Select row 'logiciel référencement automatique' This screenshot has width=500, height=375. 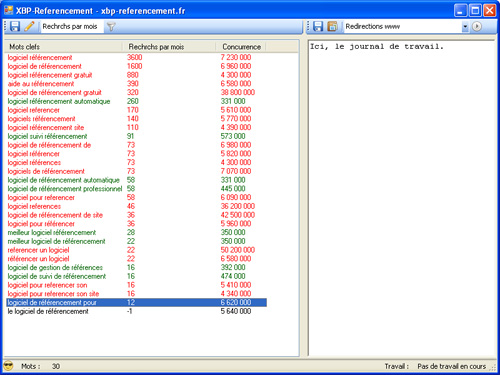[136, 101]
